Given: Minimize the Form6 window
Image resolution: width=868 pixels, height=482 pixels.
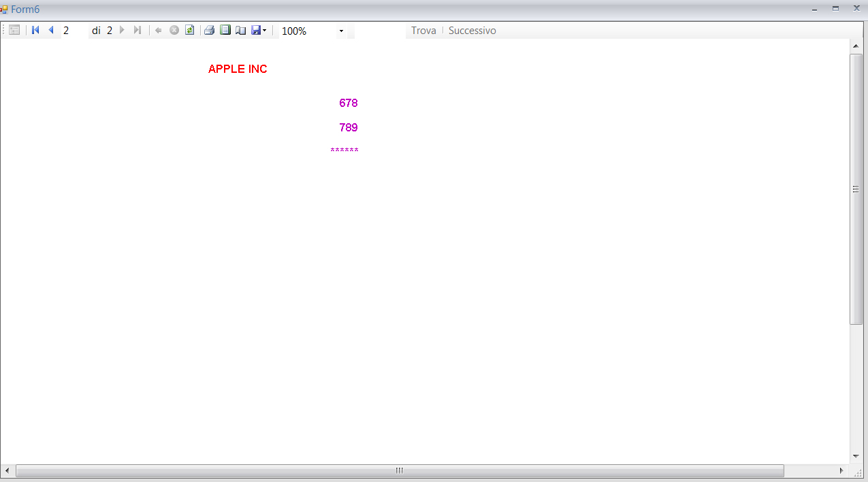Looking at the screenshot, I should click(814, 9).
